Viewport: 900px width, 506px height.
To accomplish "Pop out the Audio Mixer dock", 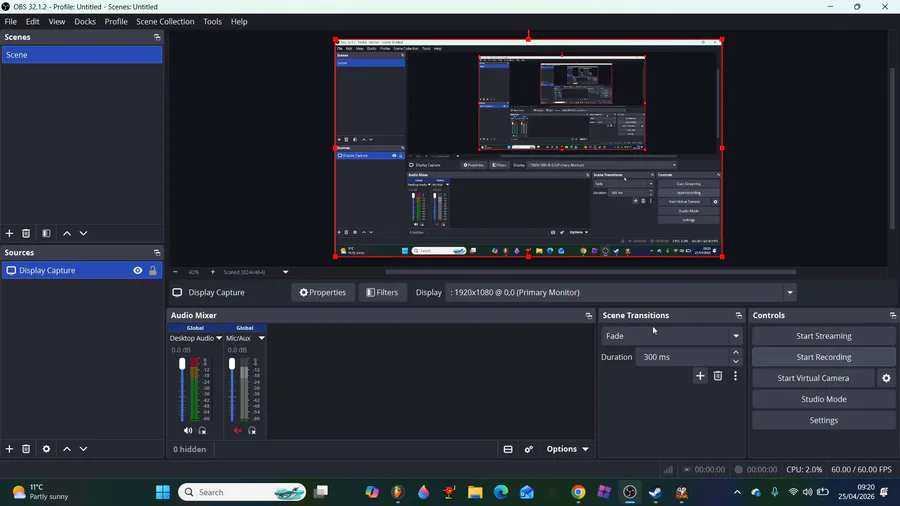I will (x=589, y=316).
